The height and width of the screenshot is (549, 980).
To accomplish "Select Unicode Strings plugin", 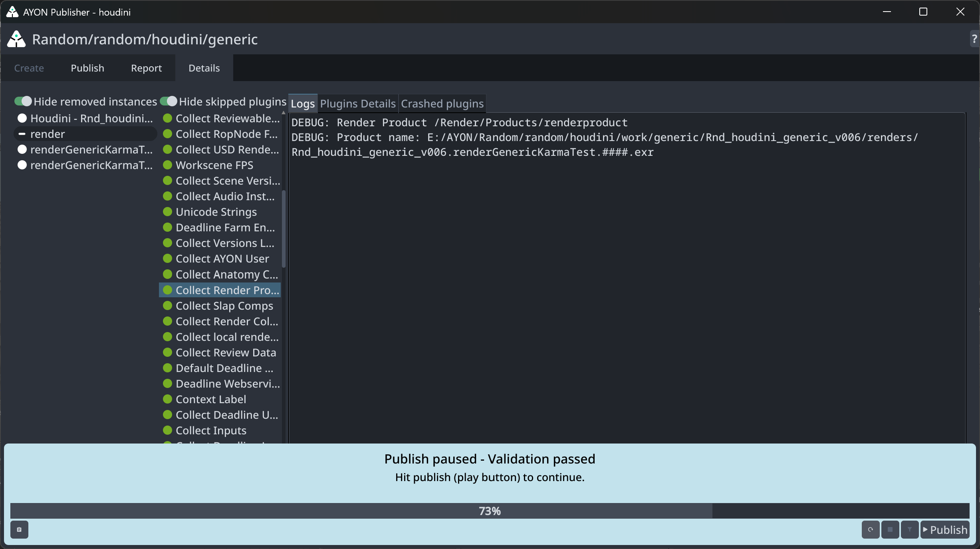I will coord(220,212).
